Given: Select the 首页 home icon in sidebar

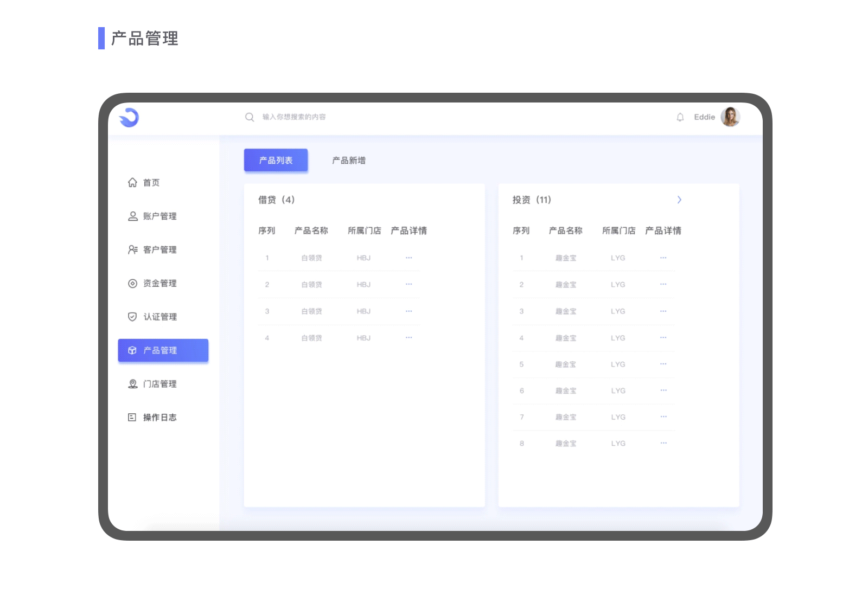Looking at the screenshot, I should 132,183.
